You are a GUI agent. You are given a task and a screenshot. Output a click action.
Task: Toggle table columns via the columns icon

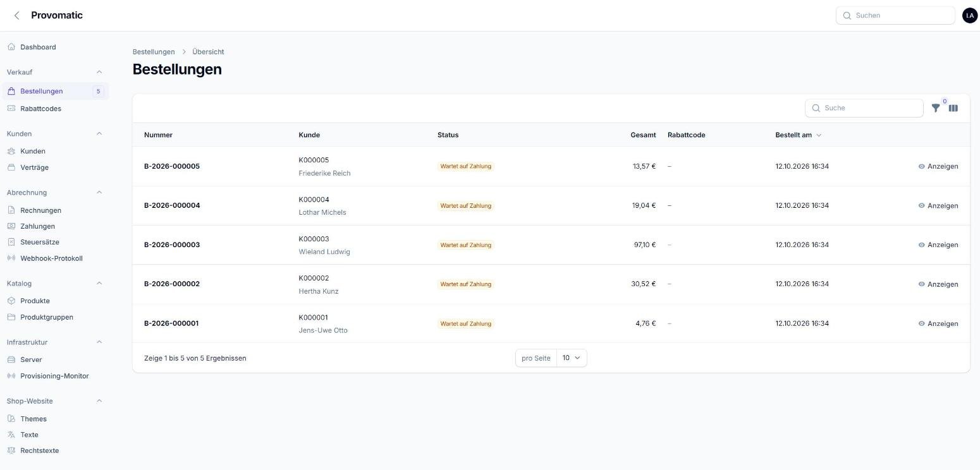(x=953, y=108)
